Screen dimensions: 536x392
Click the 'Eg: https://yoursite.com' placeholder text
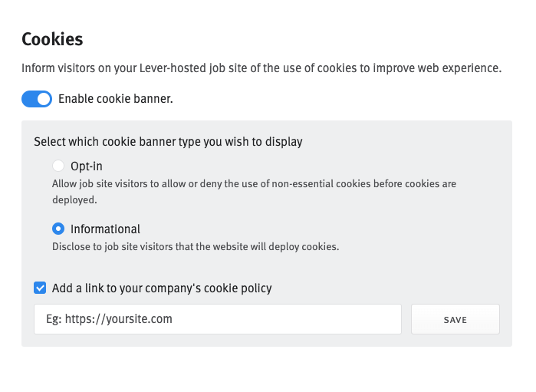(x=118, y=319)
